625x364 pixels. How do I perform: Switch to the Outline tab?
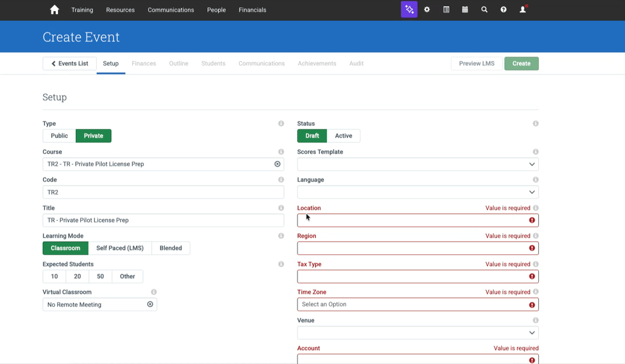(x=179, y=64)
